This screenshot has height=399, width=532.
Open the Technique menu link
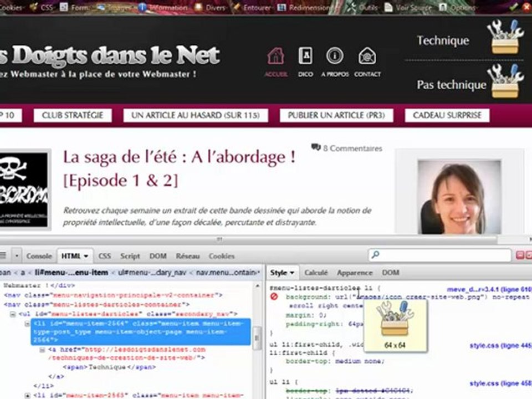pos(443,40)
